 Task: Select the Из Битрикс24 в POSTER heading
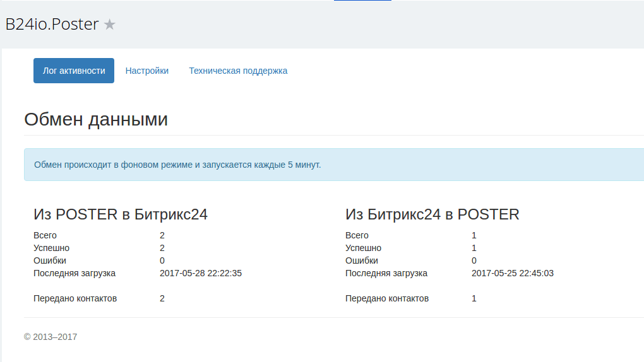[x=432, y=214]
